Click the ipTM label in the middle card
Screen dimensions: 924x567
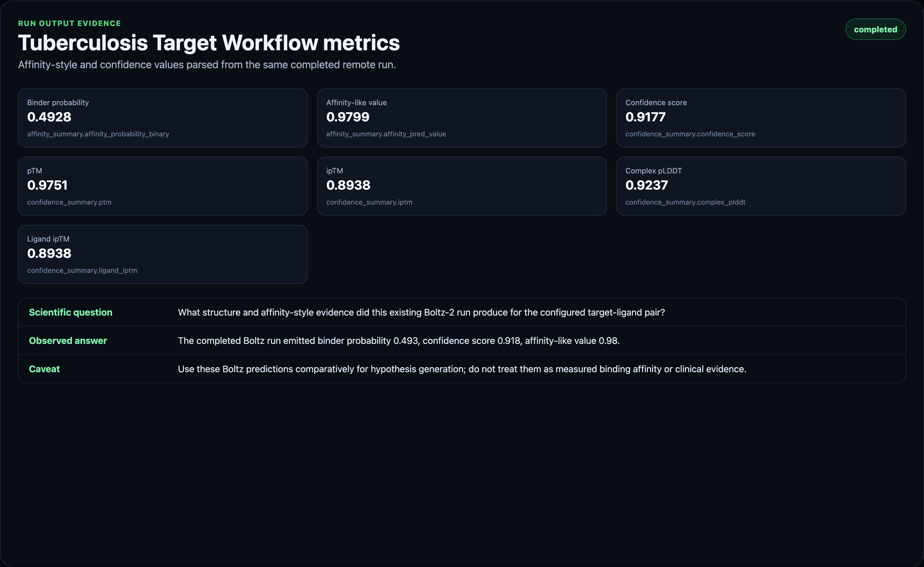[x=334, y=171]
